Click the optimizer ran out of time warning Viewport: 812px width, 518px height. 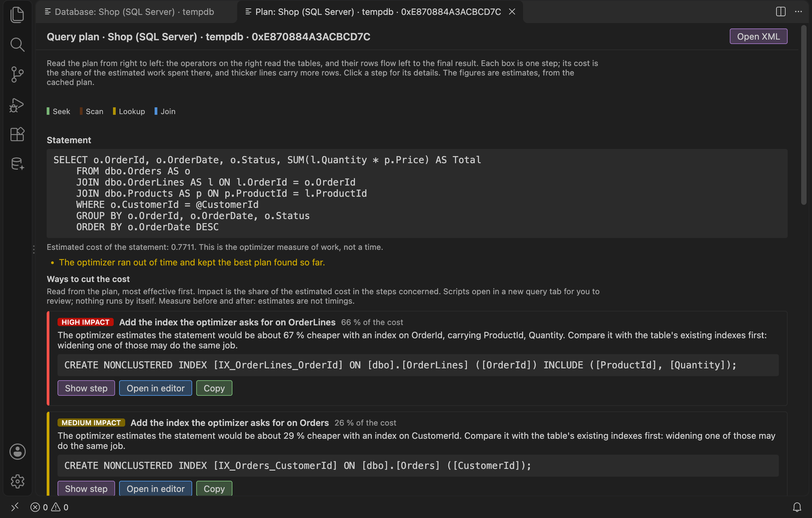(192, 263)
